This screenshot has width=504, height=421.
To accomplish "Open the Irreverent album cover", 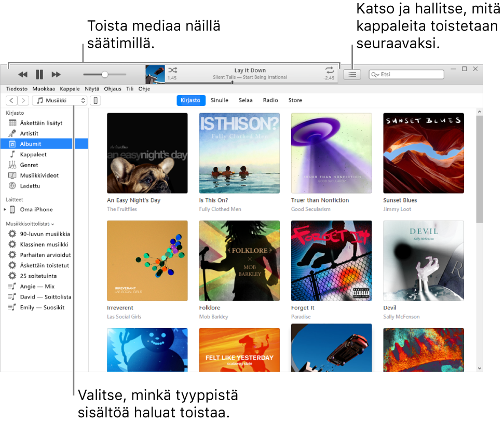I will tap(147, 261).
